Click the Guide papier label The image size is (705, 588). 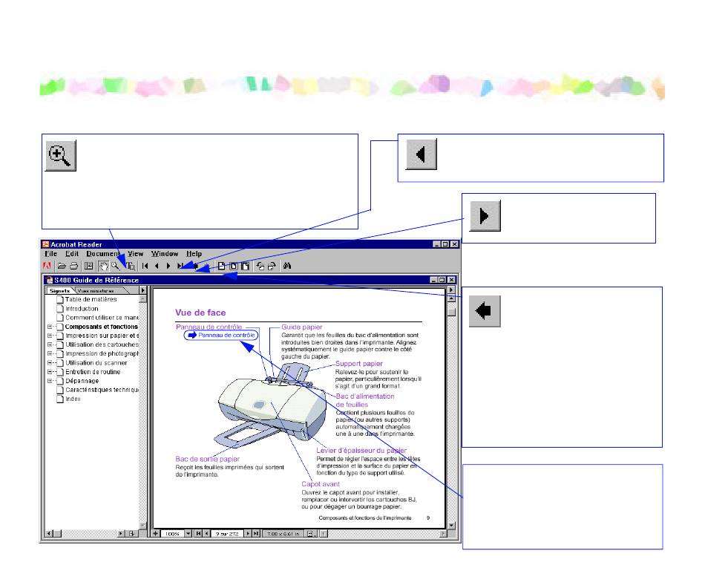[302, 327]
